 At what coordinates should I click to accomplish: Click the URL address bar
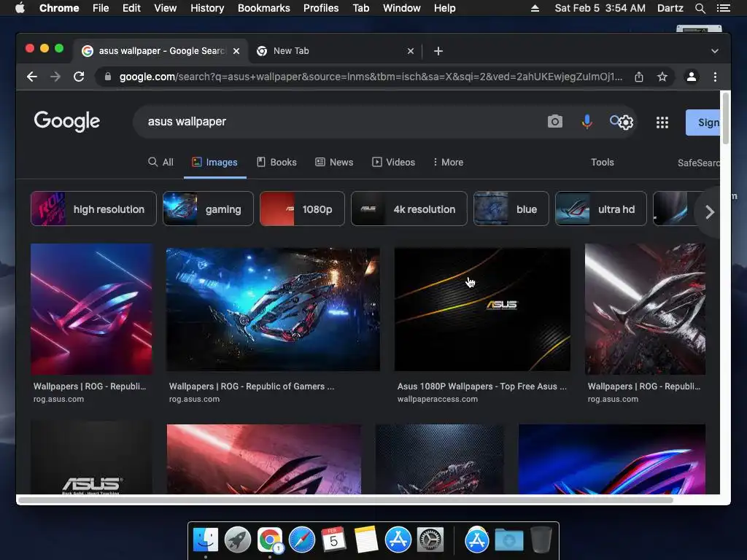(371, 77)
